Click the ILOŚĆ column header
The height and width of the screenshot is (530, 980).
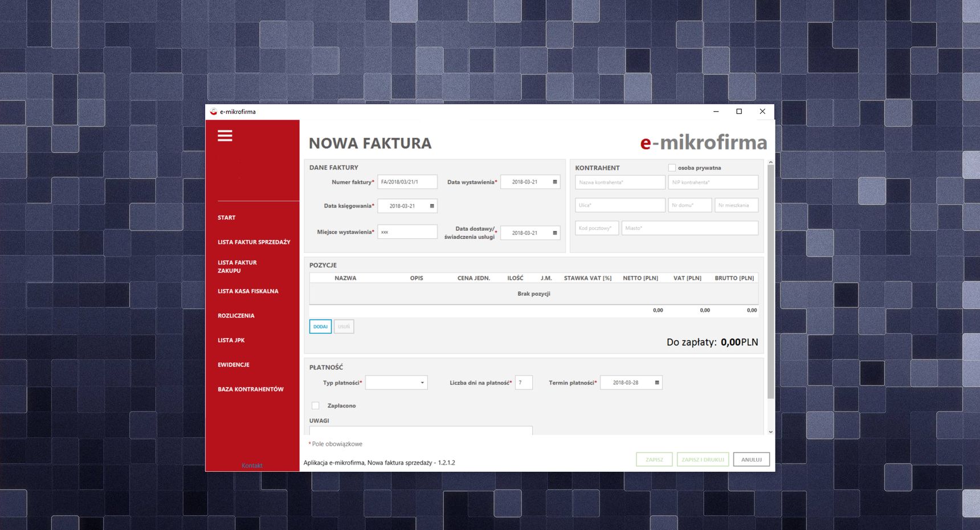(515, 278)
